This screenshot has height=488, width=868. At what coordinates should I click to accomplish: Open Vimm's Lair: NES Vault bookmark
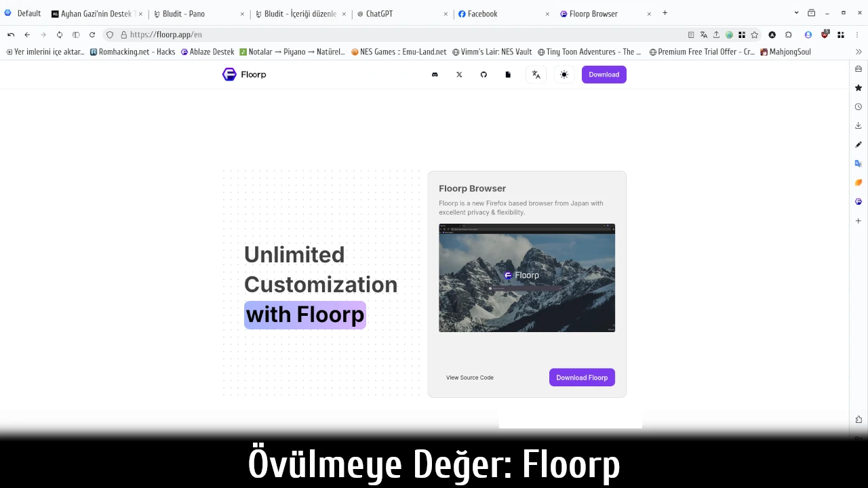coord(492,52)
